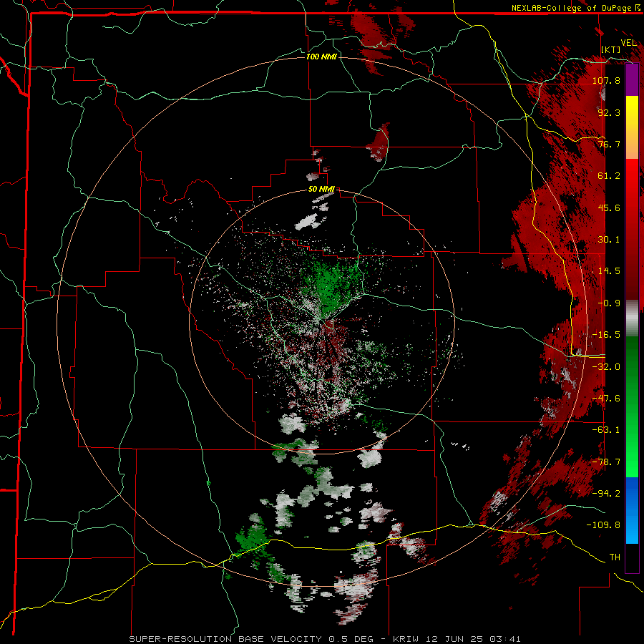
Task: Click the -94.2 legend value
Action: pyautogui.click(x=606, y=493)
